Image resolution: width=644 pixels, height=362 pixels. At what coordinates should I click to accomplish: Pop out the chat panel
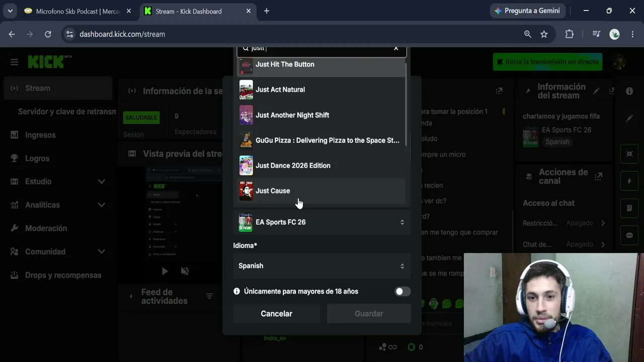tap(499, 91)
